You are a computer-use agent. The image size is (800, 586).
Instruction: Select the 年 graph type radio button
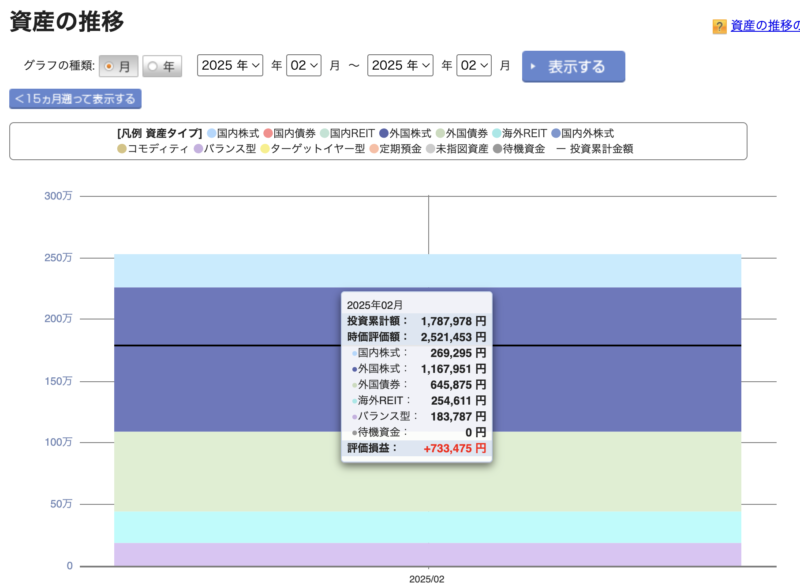click(x=153, y=66)
